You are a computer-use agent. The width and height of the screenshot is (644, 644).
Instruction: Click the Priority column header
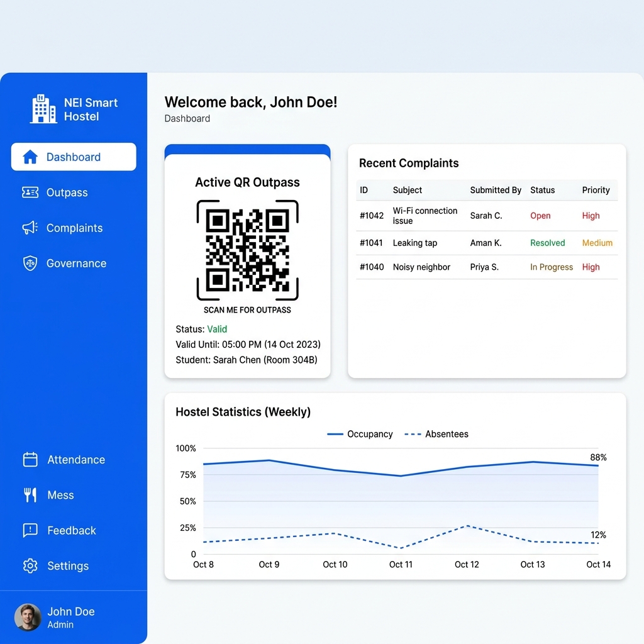click(x=596, y=190)
